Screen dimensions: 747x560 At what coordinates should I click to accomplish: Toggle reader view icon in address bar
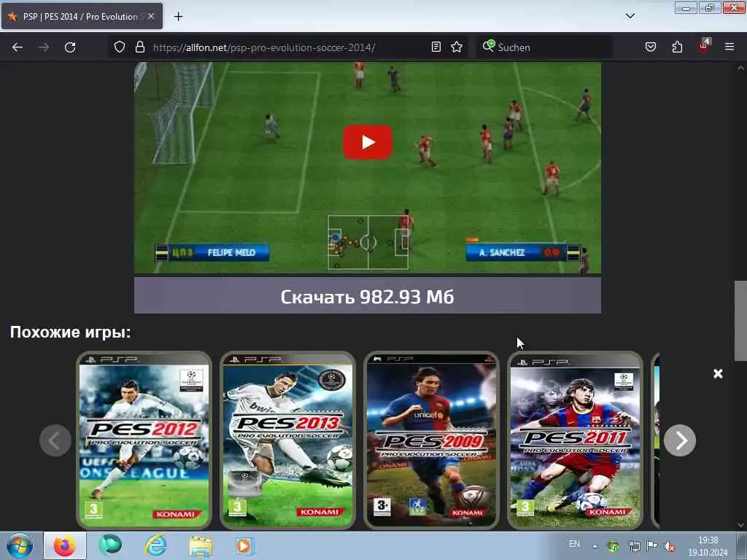[436, 47]
